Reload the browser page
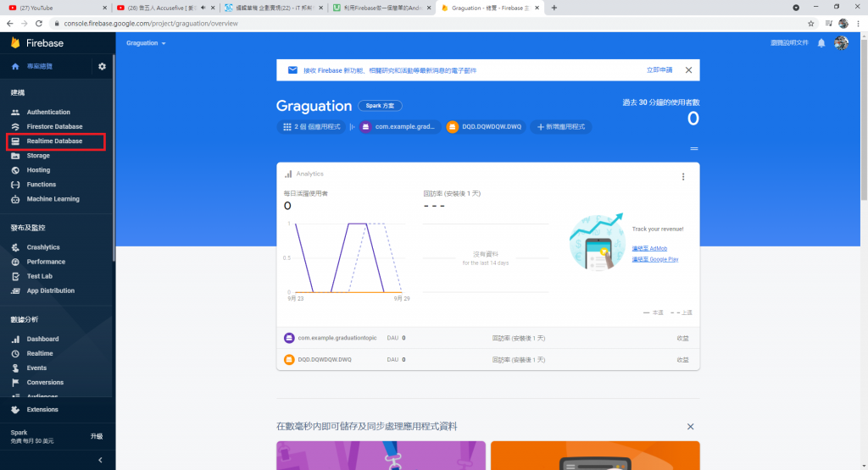 39,23
